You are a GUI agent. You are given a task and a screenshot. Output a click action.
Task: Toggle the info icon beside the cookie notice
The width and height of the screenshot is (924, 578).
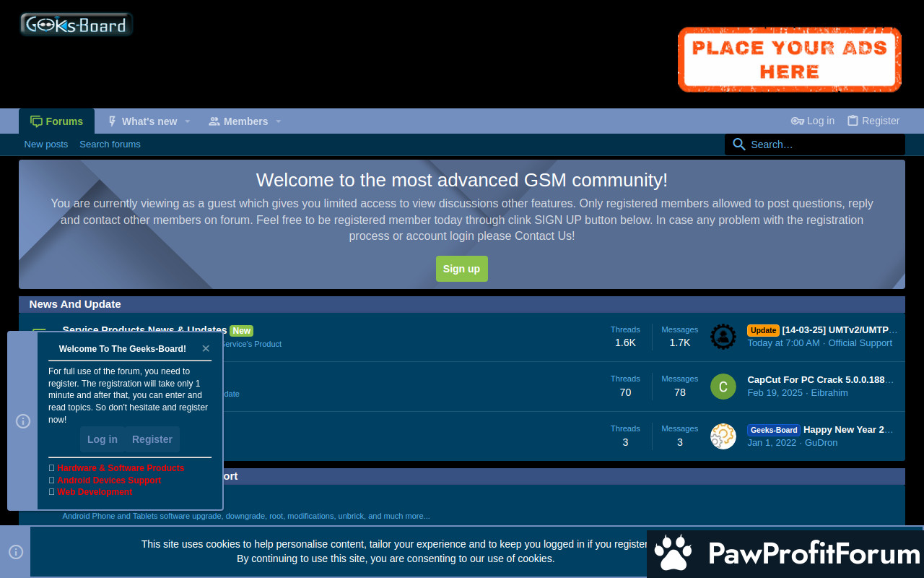tap(16, 552)
